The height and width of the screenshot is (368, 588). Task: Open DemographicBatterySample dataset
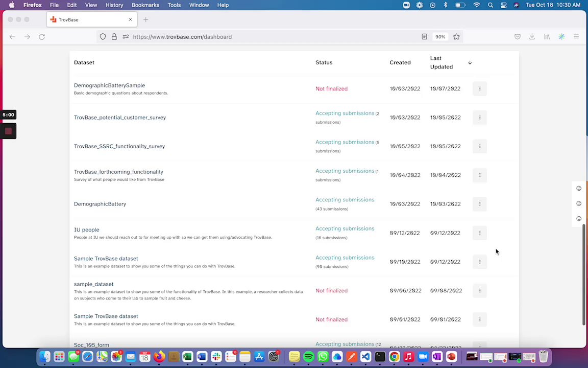[x=110, y=85]
